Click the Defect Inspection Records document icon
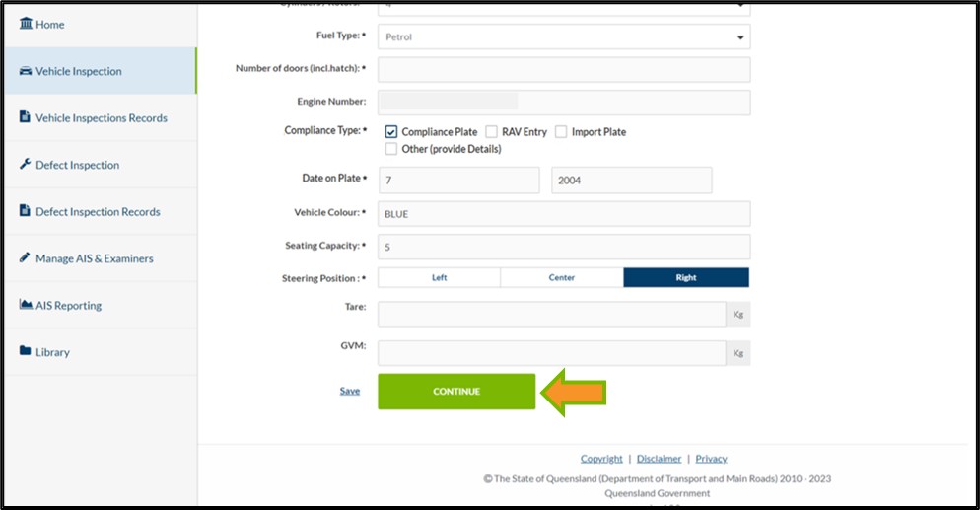Screen dimensions: 980x510 click(x=26, y=211)
